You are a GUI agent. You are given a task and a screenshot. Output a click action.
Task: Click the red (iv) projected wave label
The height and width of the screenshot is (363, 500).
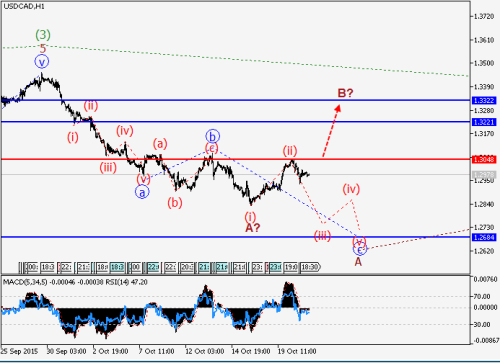351,189
